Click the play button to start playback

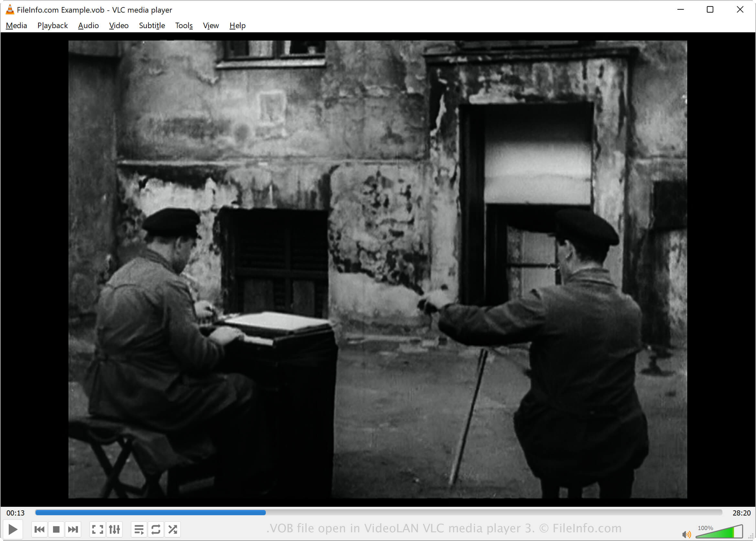[x=12, y=529]
